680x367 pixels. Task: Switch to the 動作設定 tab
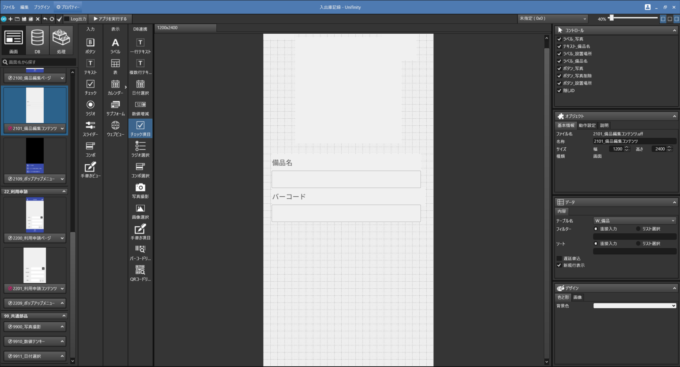coord(587,125)
